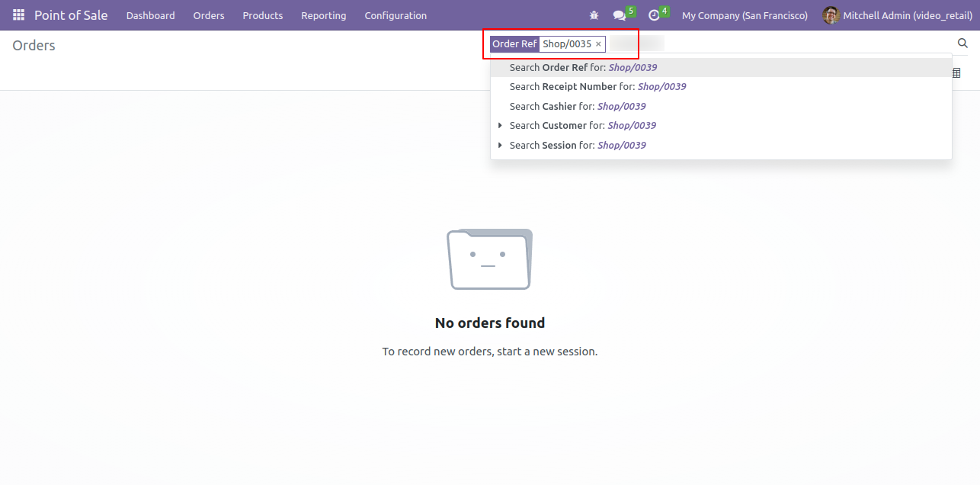Select Search Order Ref for Shop/0039
The height and width of the screenshot is (485, 980).
(x=721, y=67)
